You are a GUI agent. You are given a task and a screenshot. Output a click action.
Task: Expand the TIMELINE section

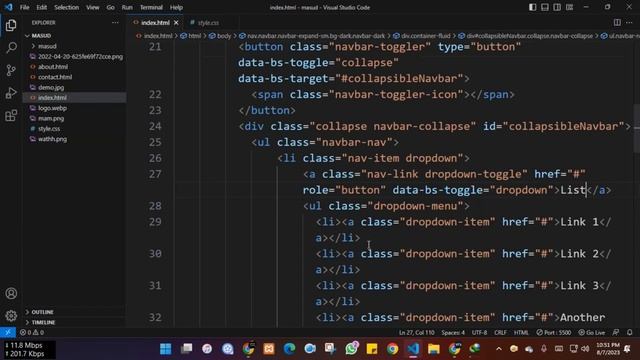(x=43, y=322)
